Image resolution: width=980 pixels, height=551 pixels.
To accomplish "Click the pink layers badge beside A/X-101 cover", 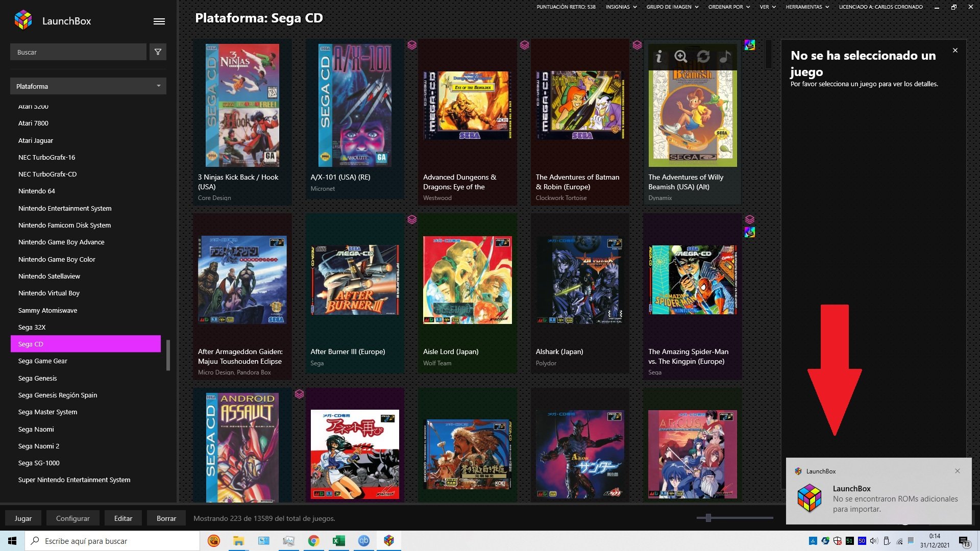I will pos(412,45).
